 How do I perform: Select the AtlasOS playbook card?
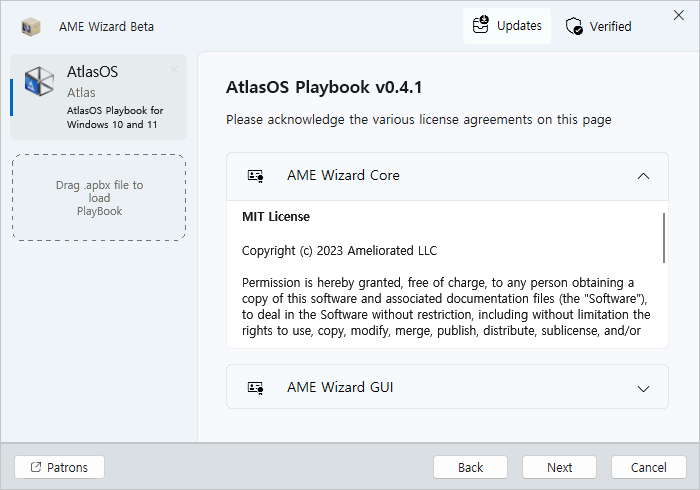coord(99,97)
